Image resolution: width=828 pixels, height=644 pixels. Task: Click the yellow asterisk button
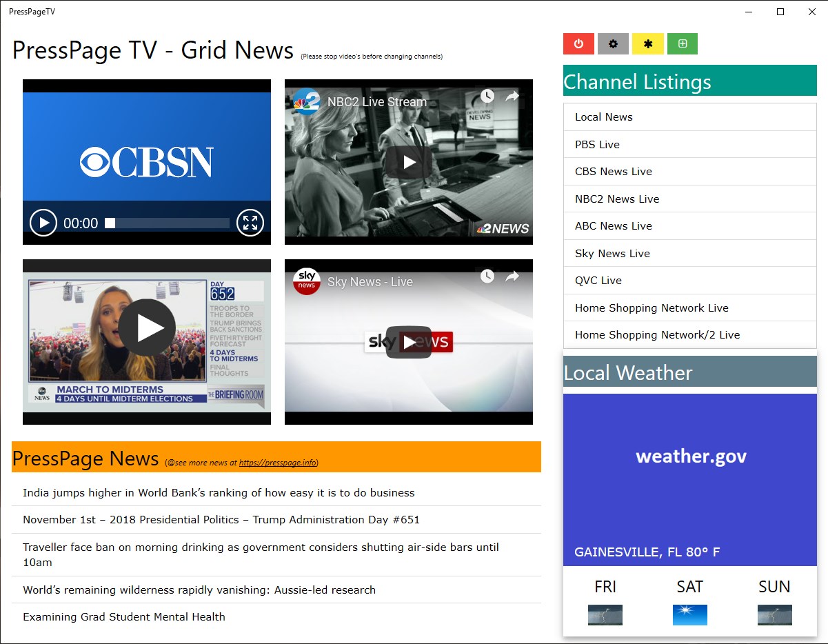click(647, 43)
